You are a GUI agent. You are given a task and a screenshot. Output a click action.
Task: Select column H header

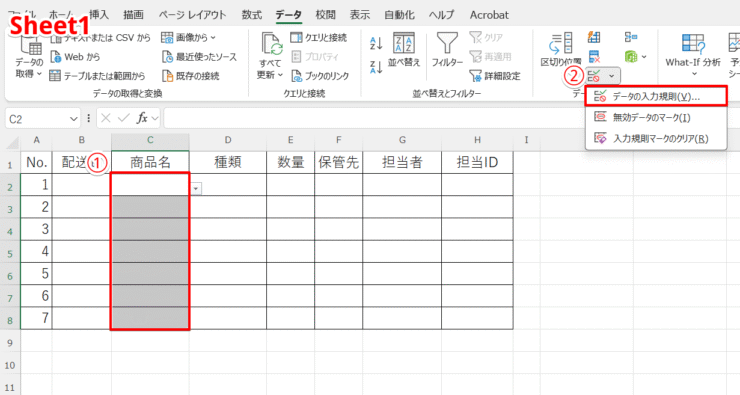477,140
